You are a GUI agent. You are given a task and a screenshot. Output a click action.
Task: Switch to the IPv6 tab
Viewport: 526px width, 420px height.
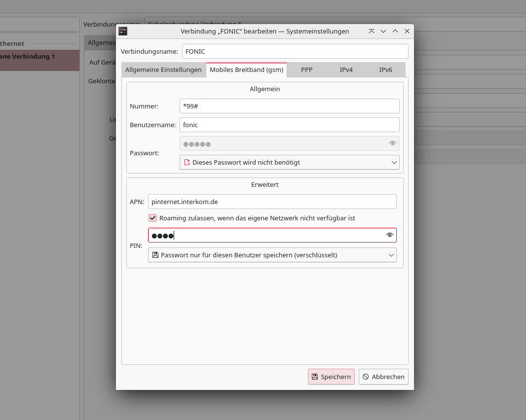[385, 70]
